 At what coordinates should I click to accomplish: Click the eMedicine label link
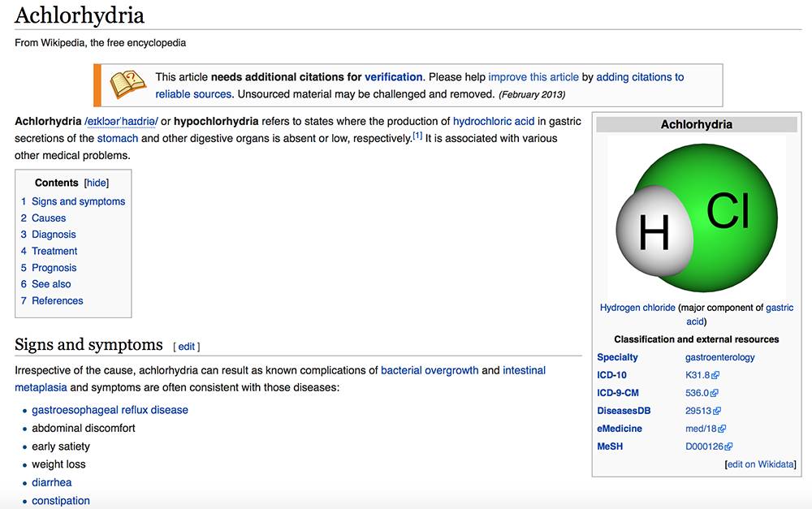[x=620, y=429]
